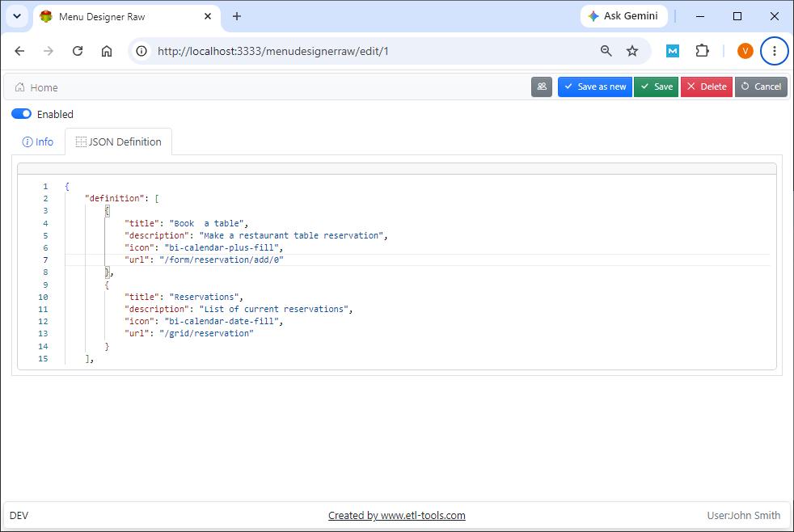Open the zoom magnifier icon

coord(606,51)
